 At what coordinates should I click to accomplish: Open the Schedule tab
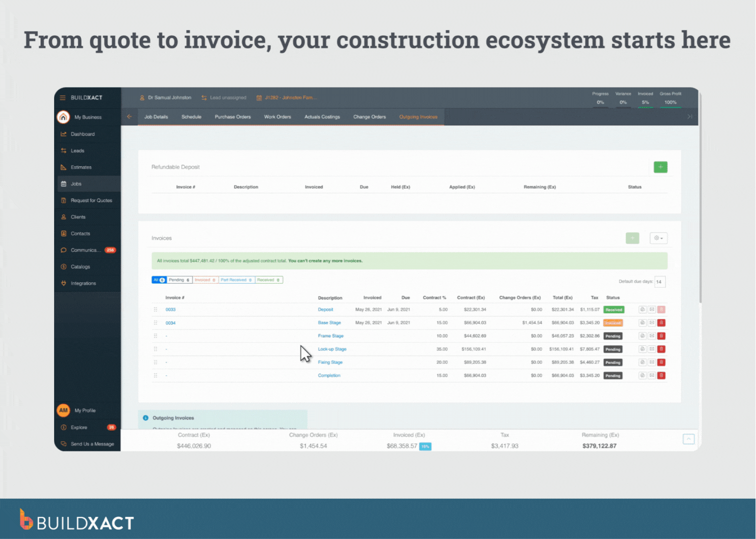191,117
